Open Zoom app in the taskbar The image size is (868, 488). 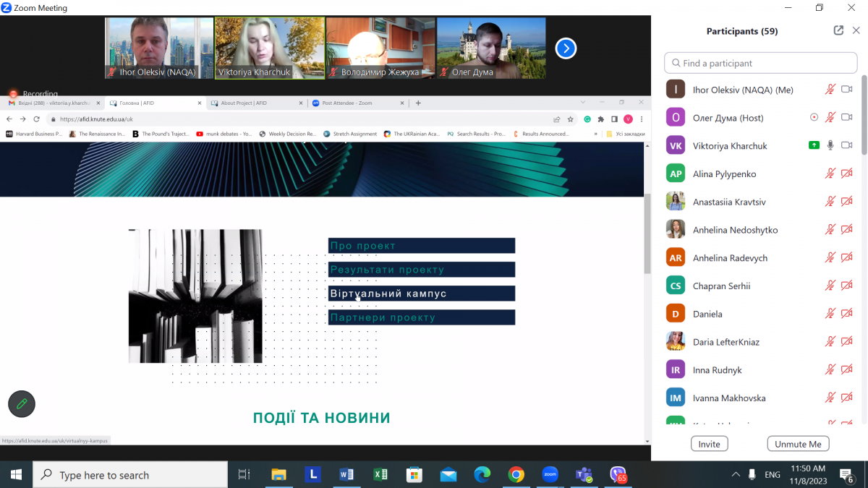(x=550, y=475)
